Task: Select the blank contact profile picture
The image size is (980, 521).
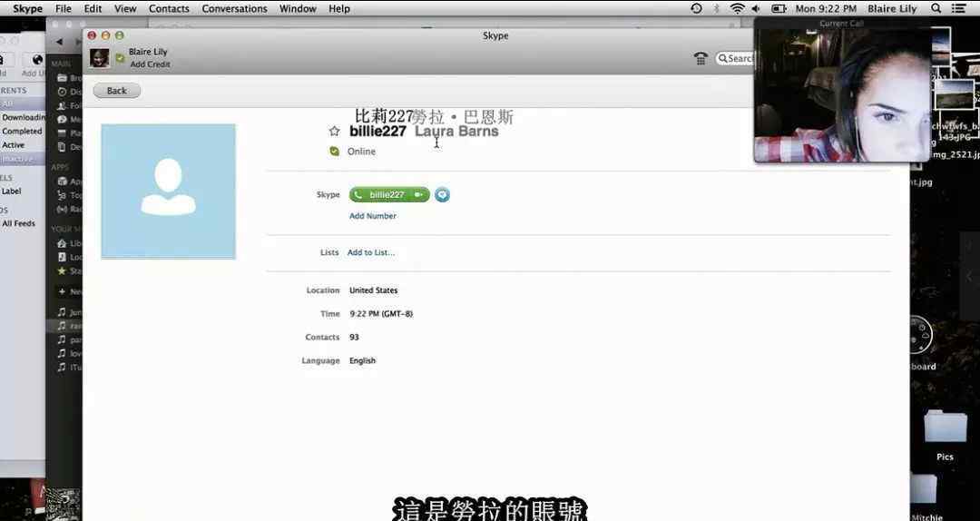Action: (x=169, y=191)
